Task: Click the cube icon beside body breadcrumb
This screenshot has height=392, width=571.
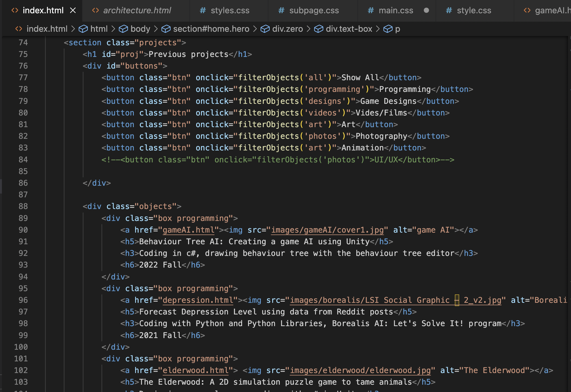Action: [x=123, y=29]
